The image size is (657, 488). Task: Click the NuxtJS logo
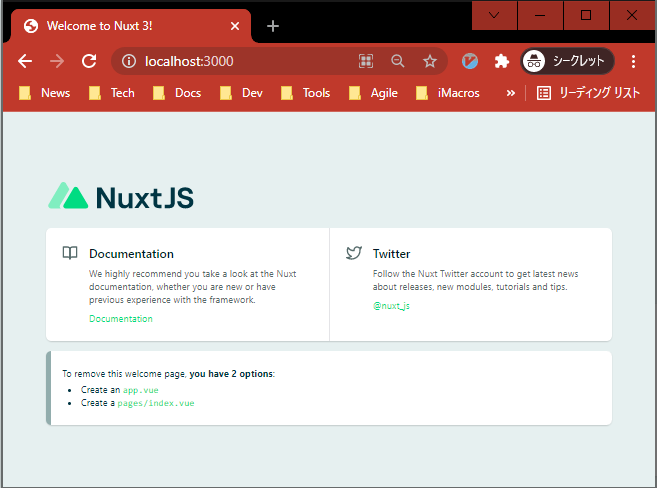[x=121, y=196]
